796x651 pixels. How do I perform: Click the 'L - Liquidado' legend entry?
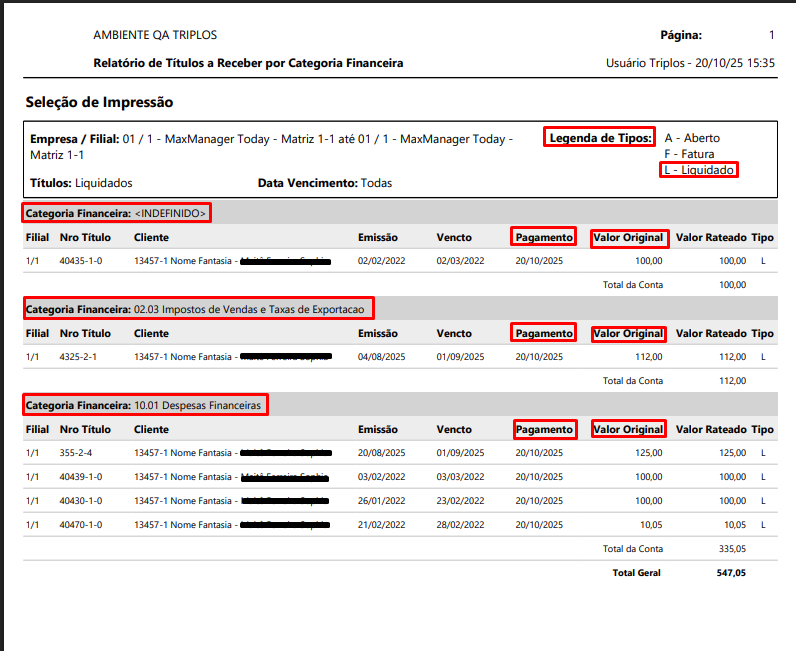[700, 170]
